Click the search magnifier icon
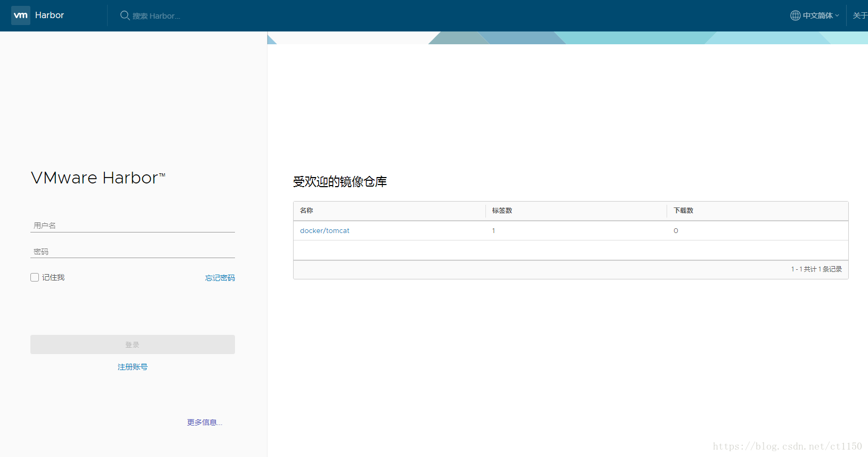This screenshot has height=457, width=868. point(125,15)
